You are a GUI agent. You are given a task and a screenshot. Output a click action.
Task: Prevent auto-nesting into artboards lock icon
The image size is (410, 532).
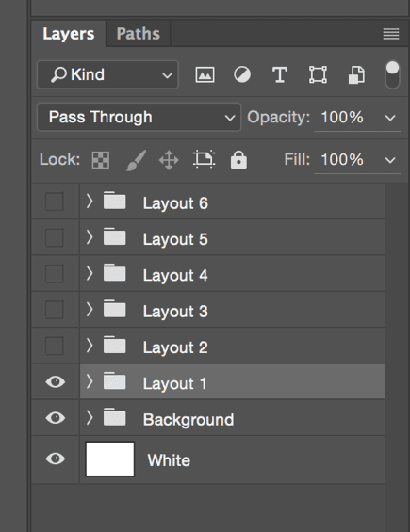205,159
